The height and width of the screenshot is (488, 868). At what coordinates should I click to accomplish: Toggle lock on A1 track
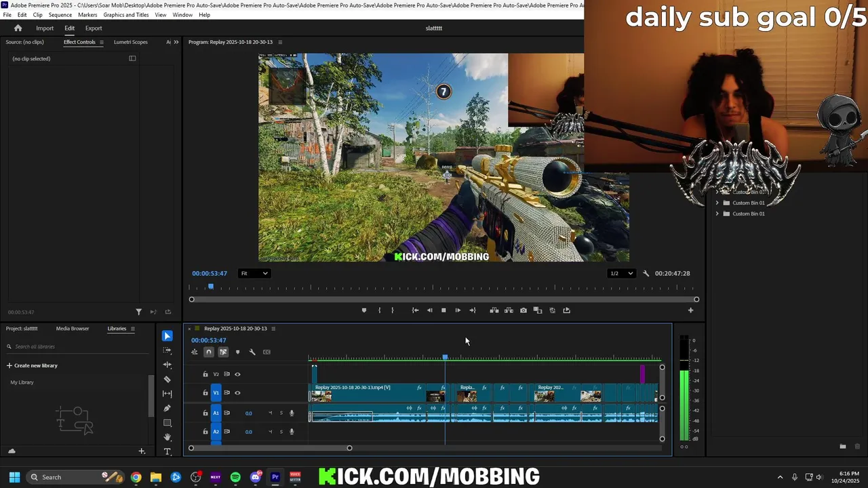pos(205,413)
